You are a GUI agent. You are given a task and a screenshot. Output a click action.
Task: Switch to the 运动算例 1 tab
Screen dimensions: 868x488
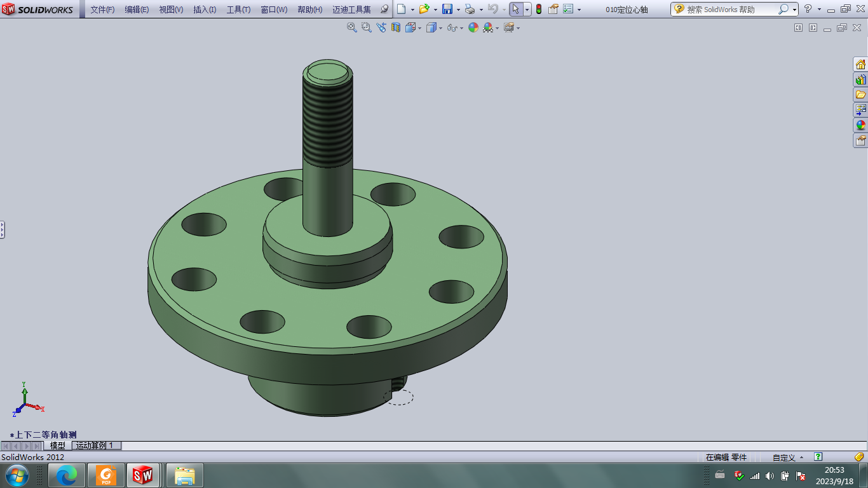pos(95,445)
